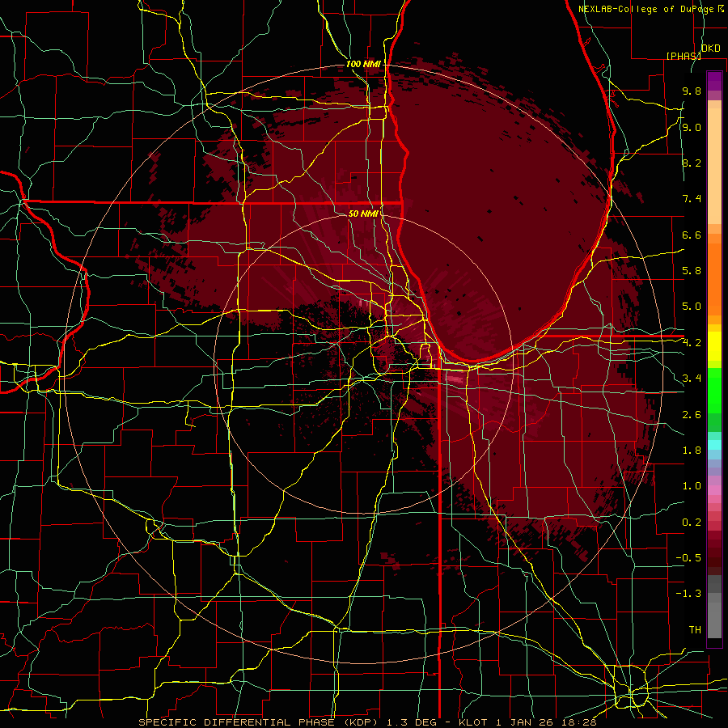Click the 5.0 scale value
This screenshot has width=728, height=728.
692,307
